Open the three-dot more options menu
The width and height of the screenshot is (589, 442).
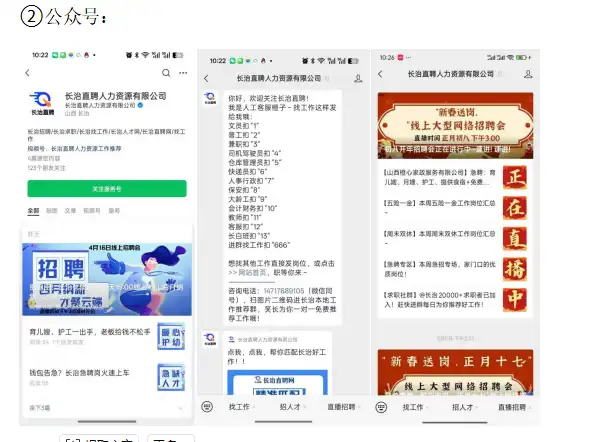[183, 73]
